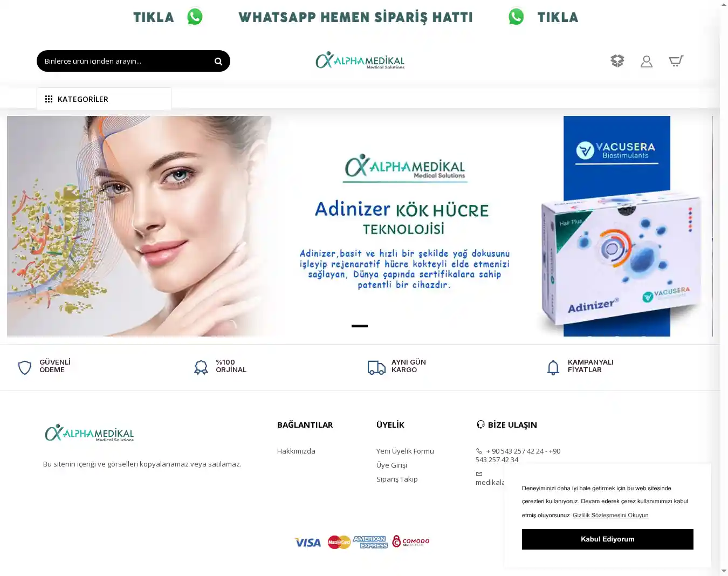Open Yeni Üyelik Formu link
Screen dimensions: 728x576
click(405, 451)
